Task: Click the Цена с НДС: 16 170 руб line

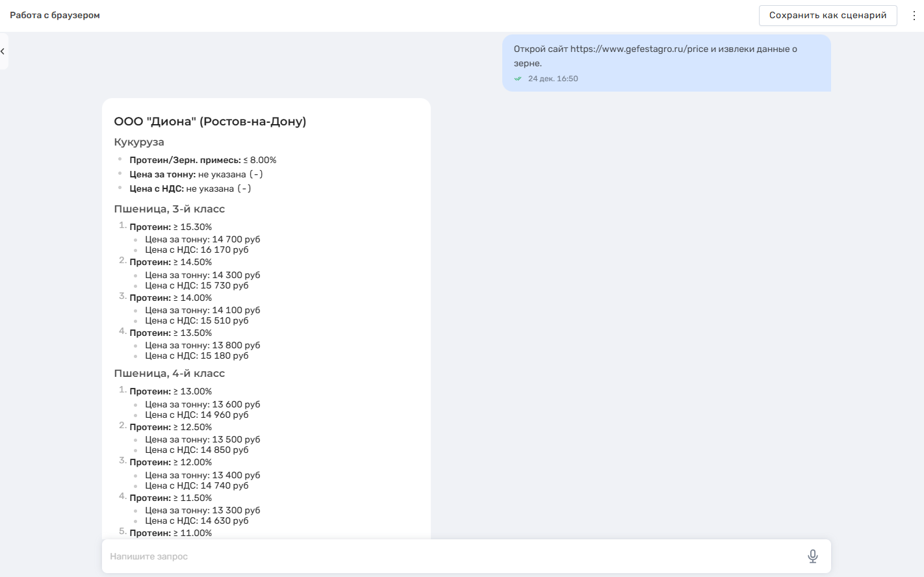Action: tap(196, 250)
